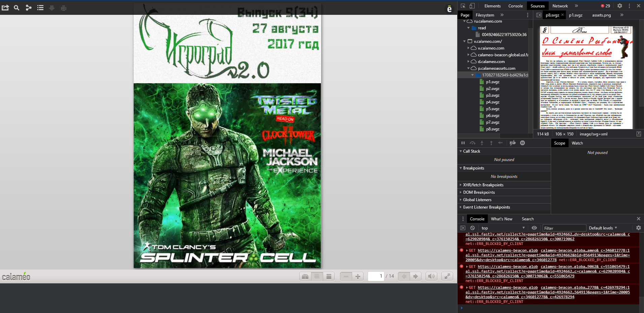Clear the console with the ban icon
The image size is (644, 313).
click(x=473, y=228)
